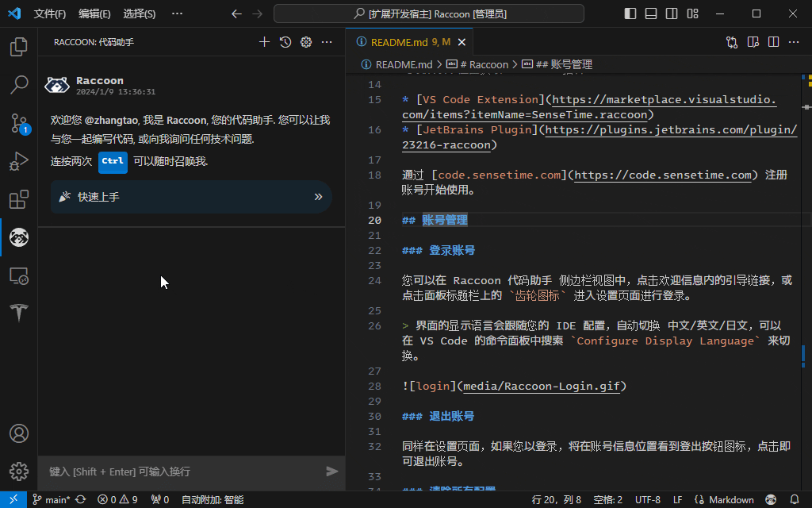812x508 pixels.
Task: Go forward with the right arrow
Action: (258, 13)
